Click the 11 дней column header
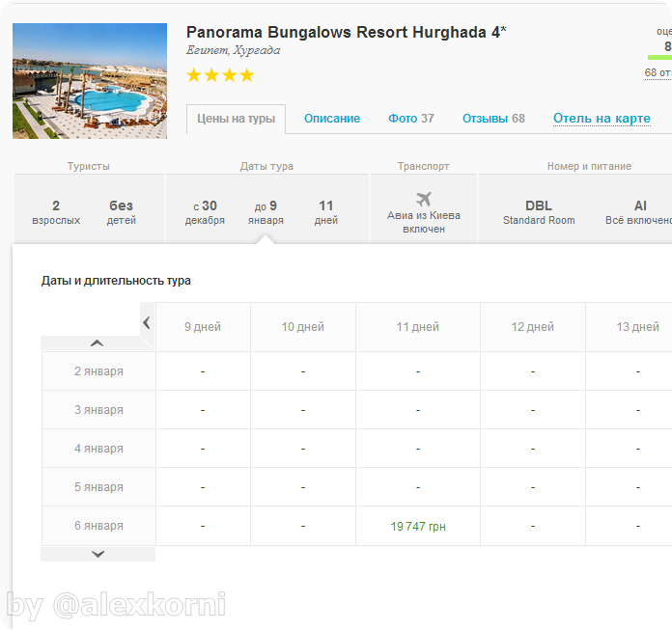The height and width of the screenshot is (630, 672). pos(418,327)
